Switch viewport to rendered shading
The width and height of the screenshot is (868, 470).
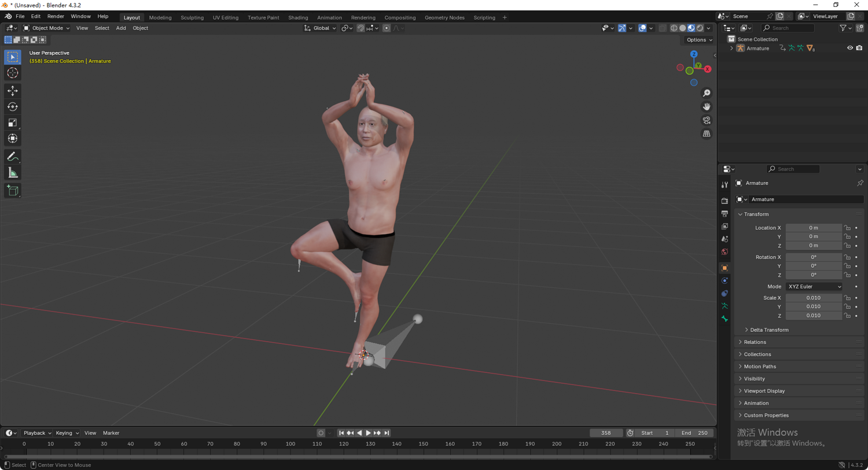click(x=700, y=28)
